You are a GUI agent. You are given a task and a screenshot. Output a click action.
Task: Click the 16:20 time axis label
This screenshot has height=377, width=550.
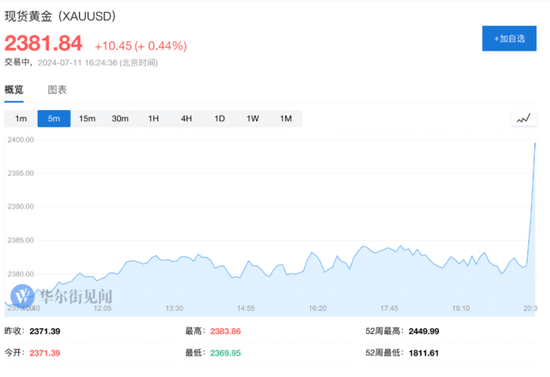(x=317, y=308)
